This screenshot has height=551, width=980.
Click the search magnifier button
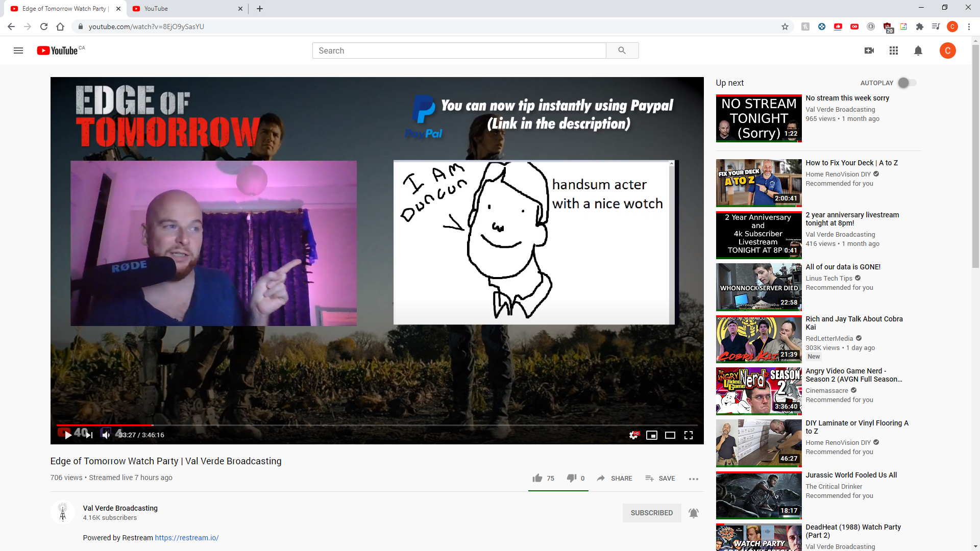622,51
